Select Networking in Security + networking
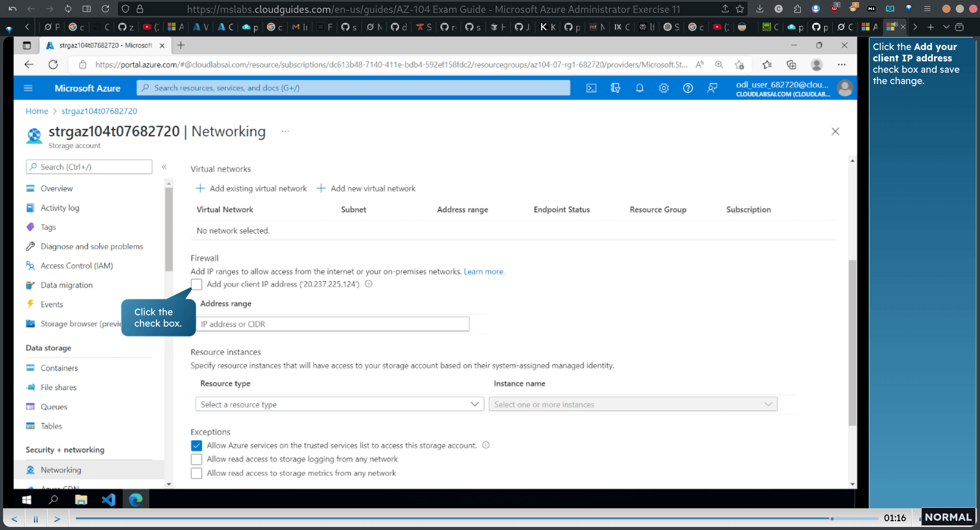The height and width of the screenshot is (530, 980). [89, 470]
